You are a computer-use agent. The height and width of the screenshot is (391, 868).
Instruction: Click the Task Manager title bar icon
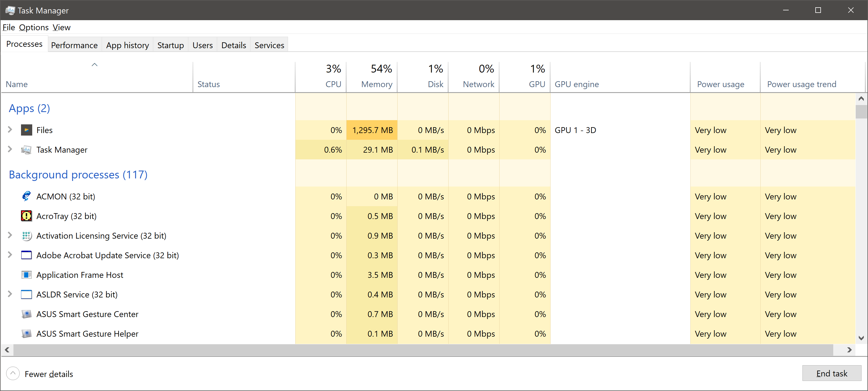(10, 10)
